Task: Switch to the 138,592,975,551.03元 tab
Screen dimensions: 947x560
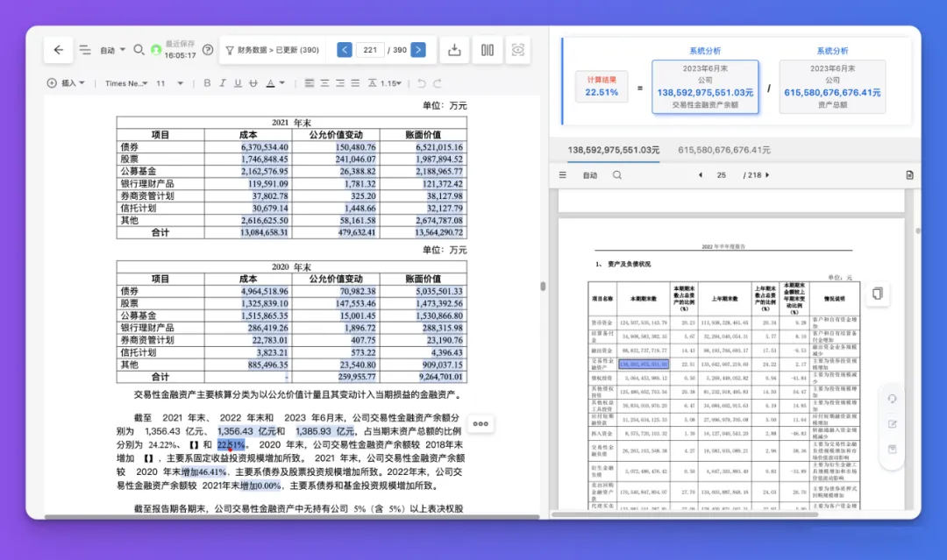Action: (x=613, y=150)
